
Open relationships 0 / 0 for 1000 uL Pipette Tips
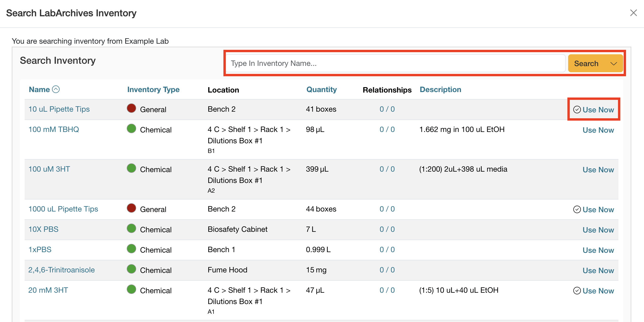(x=387, y=209)
